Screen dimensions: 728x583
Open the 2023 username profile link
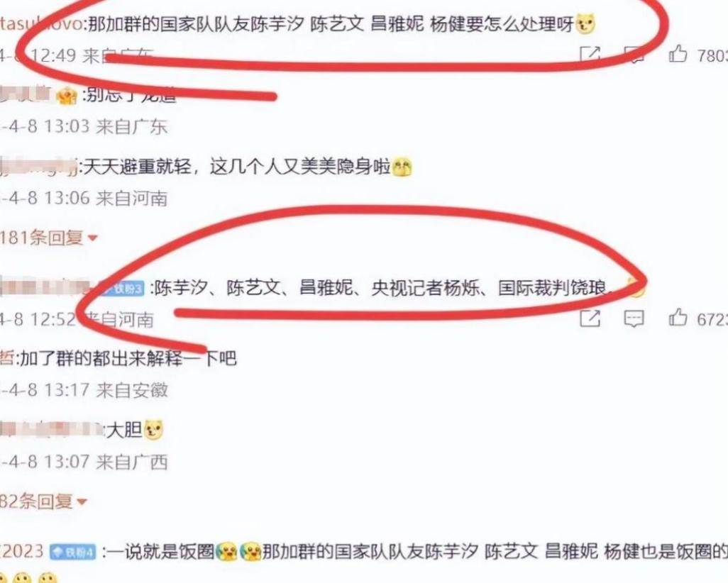point(22,551)
